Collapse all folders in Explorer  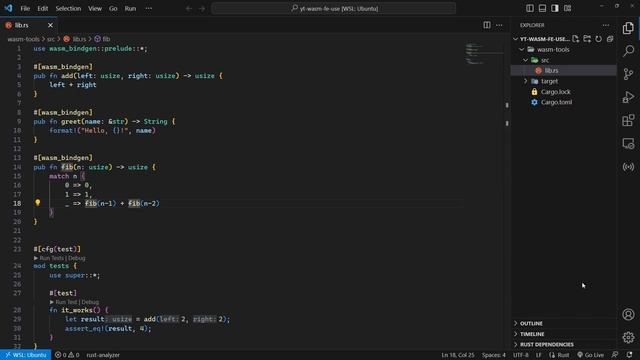coord(610,39)
